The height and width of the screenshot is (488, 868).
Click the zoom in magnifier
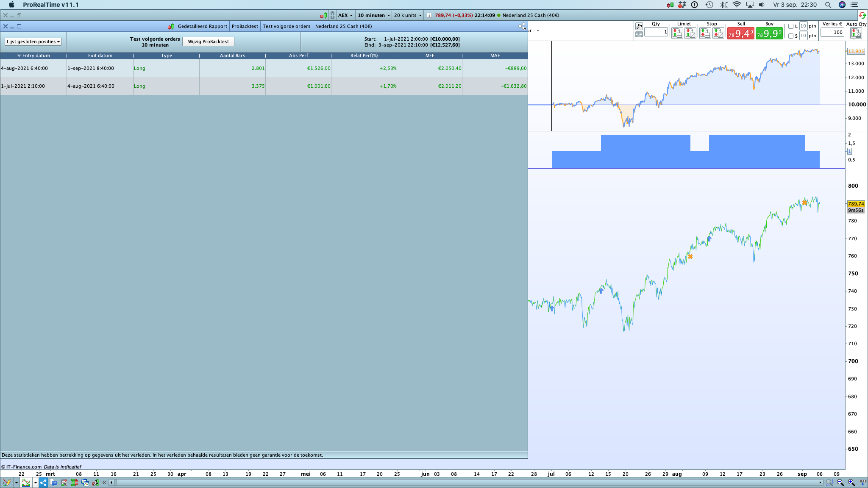[851, 482]
